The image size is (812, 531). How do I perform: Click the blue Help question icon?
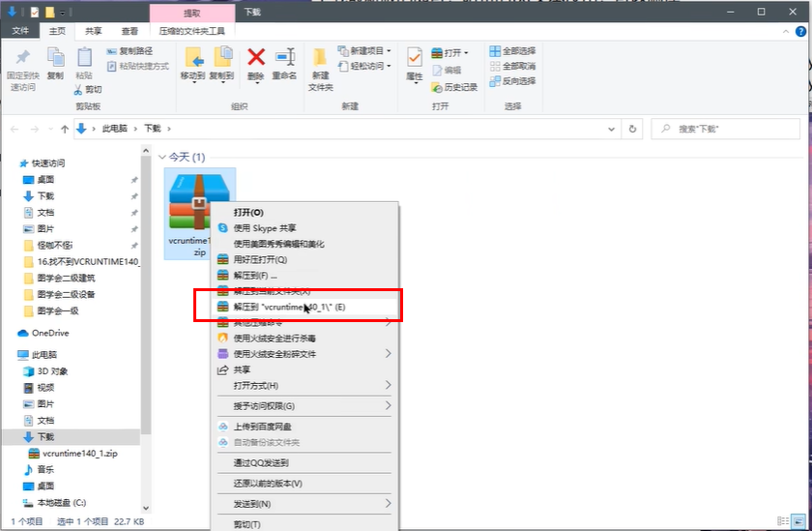click(x=800, y=31)
